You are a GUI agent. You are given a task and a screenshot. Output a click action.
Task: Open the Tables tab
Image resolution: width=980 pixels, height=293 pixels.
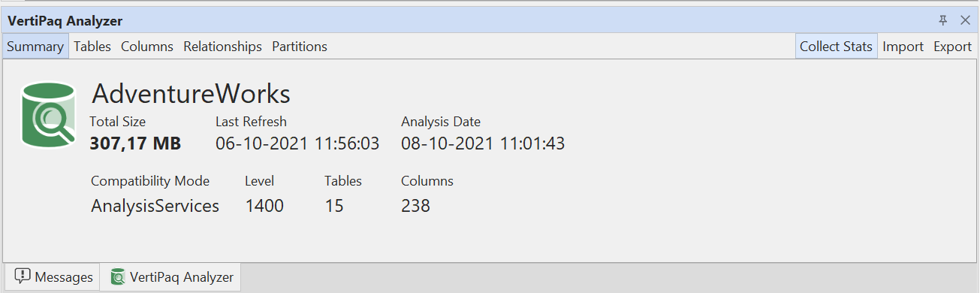92,47
